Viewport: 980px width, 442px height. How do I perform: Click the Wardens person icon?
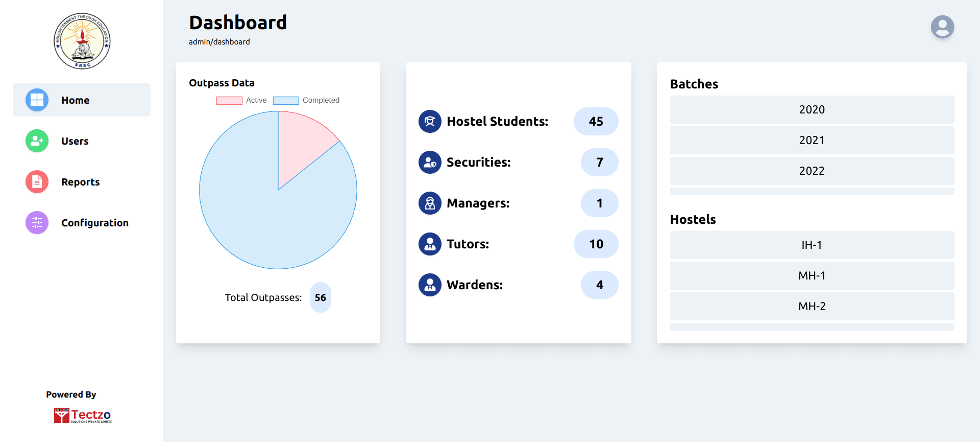(430, 285)
